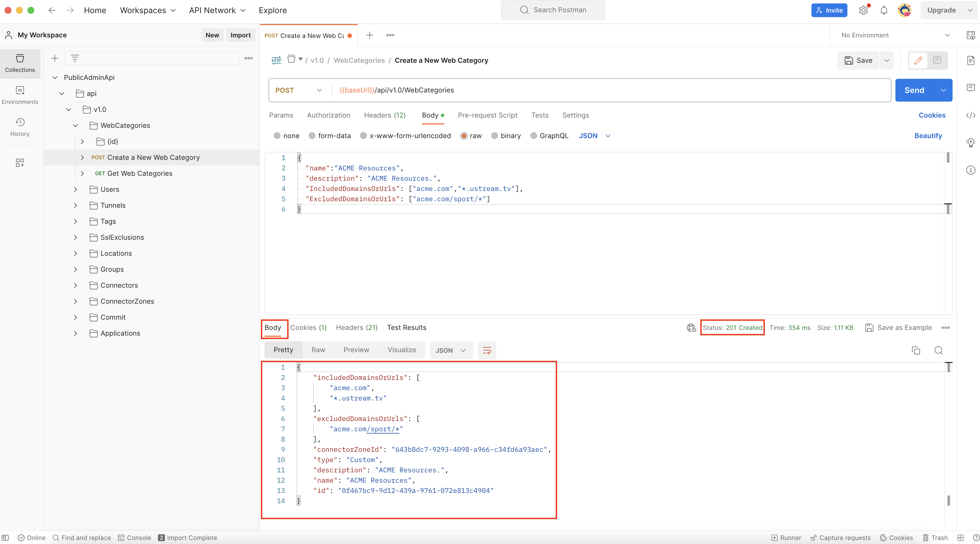The height and width of the screenshot is (544, 980).
Task: Open the response Headers tab
Action: 357,328
